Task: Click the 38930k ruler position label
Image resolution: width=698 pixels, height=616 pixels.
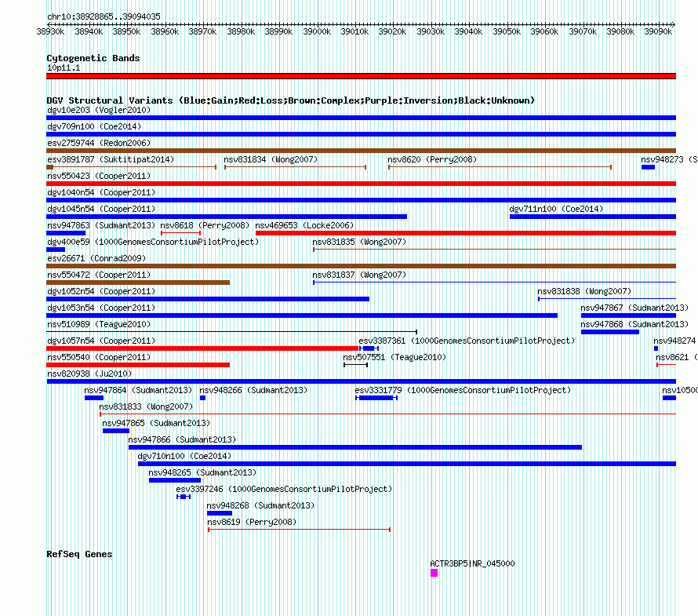Action: (50, 31)
